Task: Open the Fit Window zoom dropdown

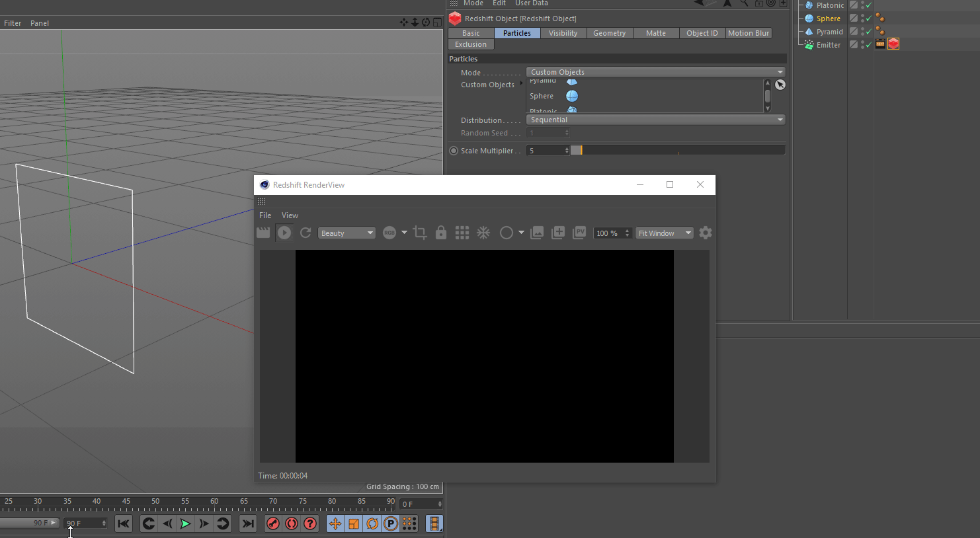Action: coord(665,233)
